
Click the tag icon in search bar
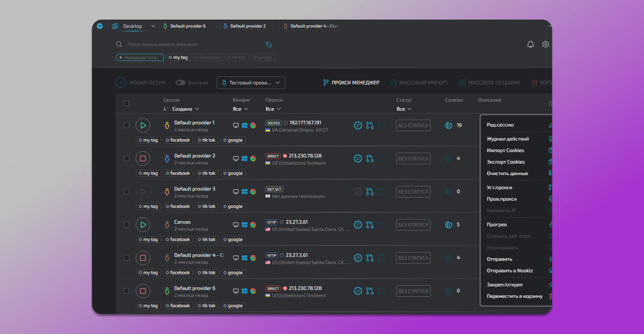point(269,45)
